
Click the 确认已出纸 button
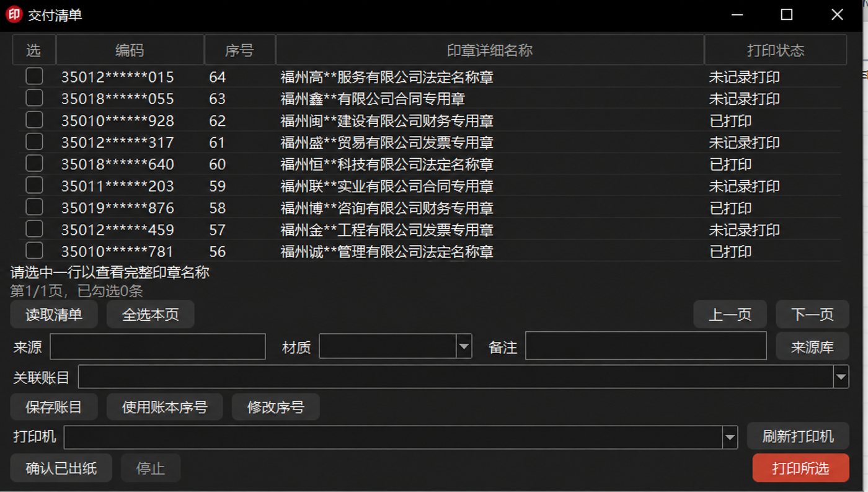pyautogui.click(x=61, y=468)
